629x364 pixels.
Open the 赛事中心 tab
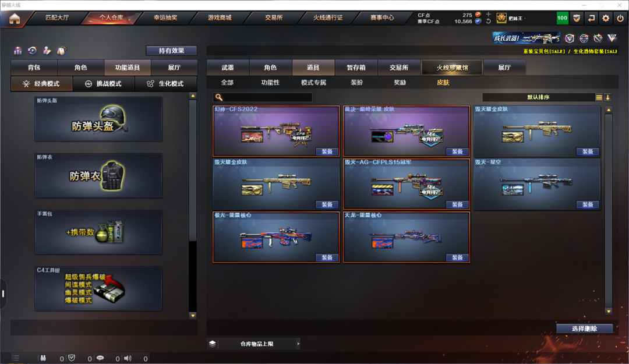[x=382, y=17]
